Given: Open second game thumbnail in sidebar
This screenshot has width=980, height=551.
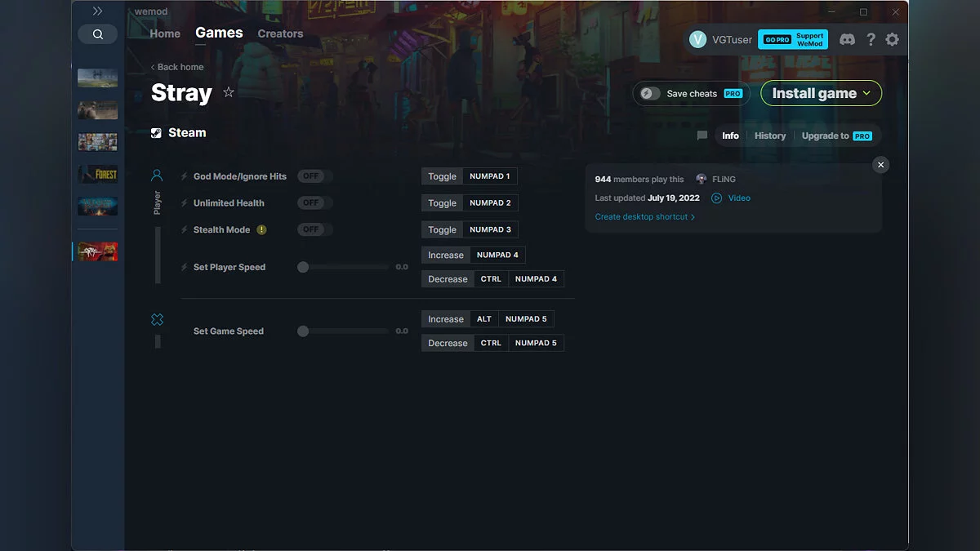Looking at the screenshot, I should click(x=97, y=110).
